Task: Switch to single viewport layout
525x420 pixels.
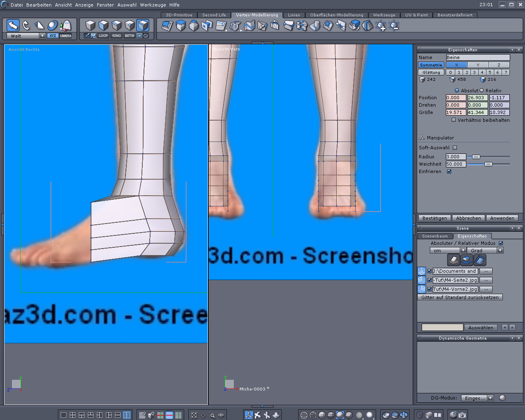Action: (x=64, y=415)
